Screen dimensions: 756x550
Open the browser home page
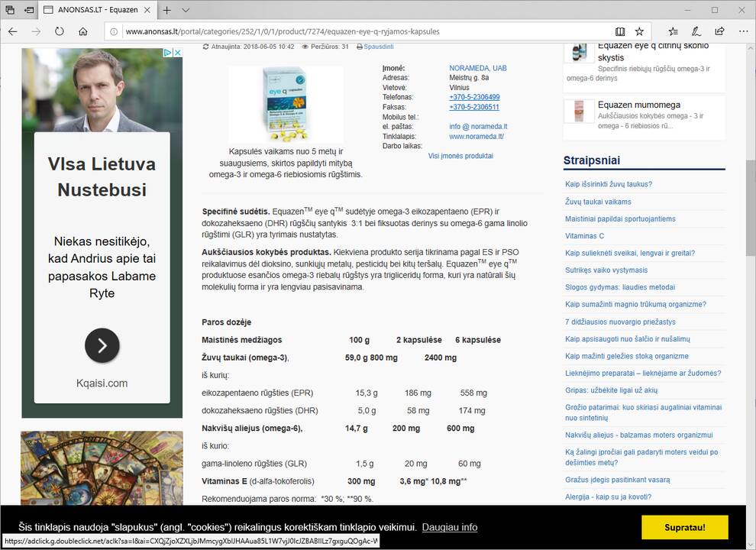tap(83, 31)
